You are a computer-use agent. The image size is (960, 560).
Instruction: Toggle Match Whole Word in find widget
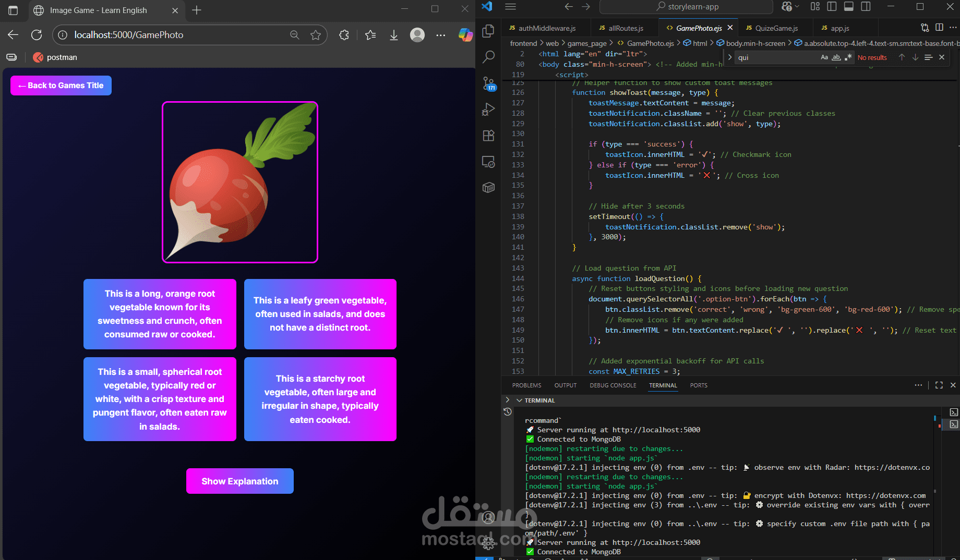coord(836,57)
